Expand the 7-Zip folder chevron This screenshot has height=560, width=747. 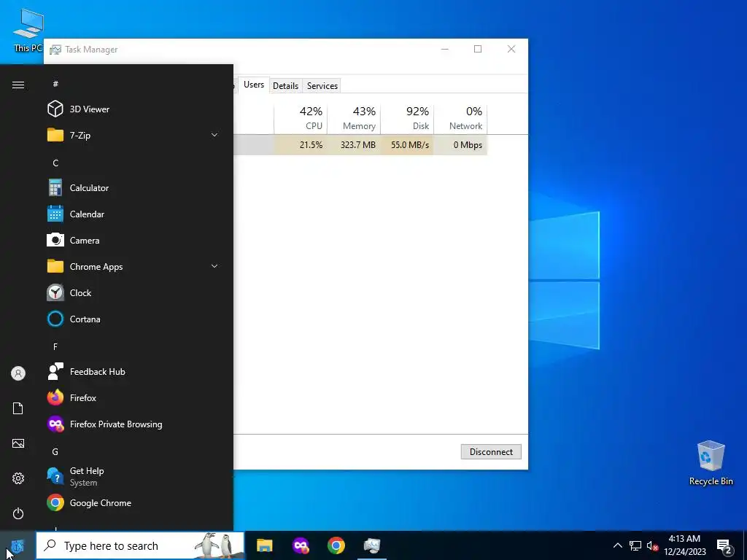(214, 135)
